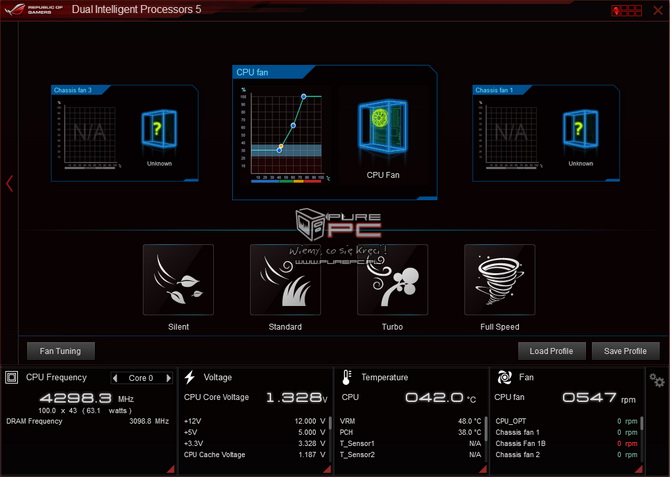Viewport: 670px width, 477px height.
Task: Click the Voltage lightning bolt icon
Action: pyautogui.click(x=190, y=377)
